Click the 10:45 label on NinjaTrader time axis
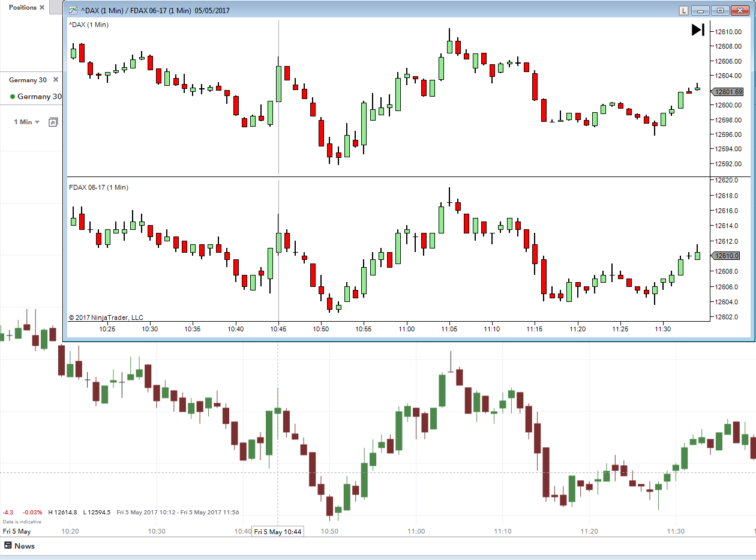 pyautogui.click(x=278, y=329)
